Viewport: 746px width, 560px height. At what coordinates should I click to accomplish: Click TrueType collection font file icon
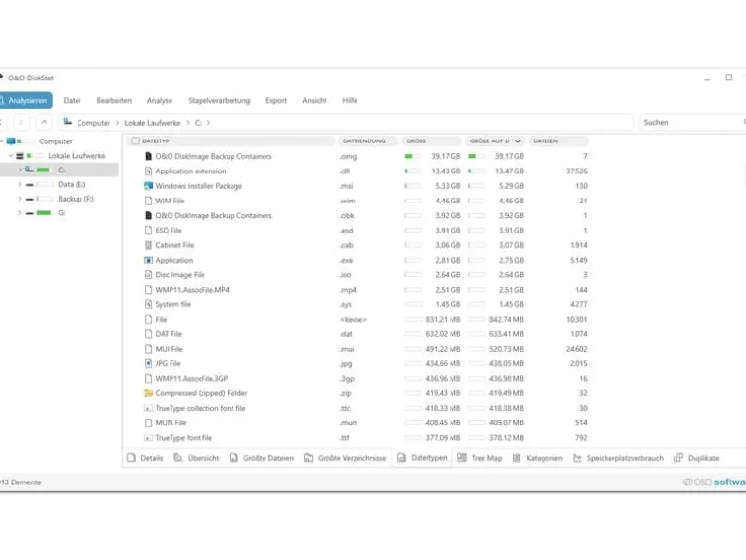pos(148,408)
